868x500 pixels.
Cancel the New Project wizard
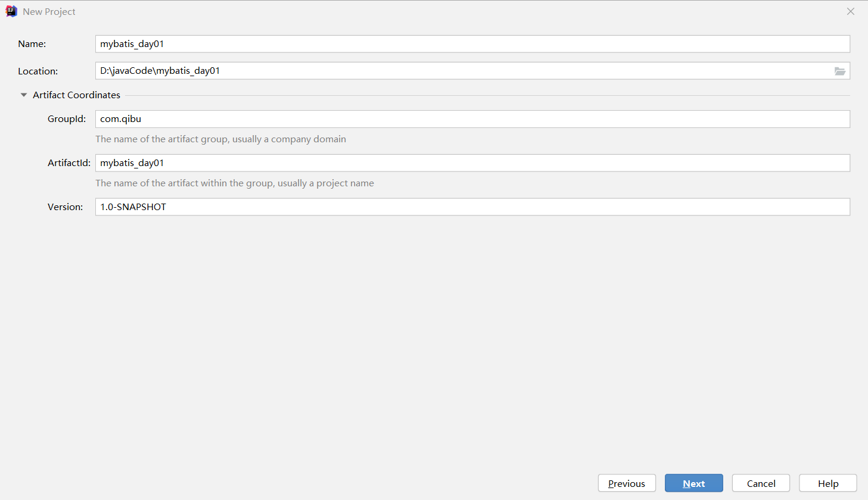click(x=761, y=483)
